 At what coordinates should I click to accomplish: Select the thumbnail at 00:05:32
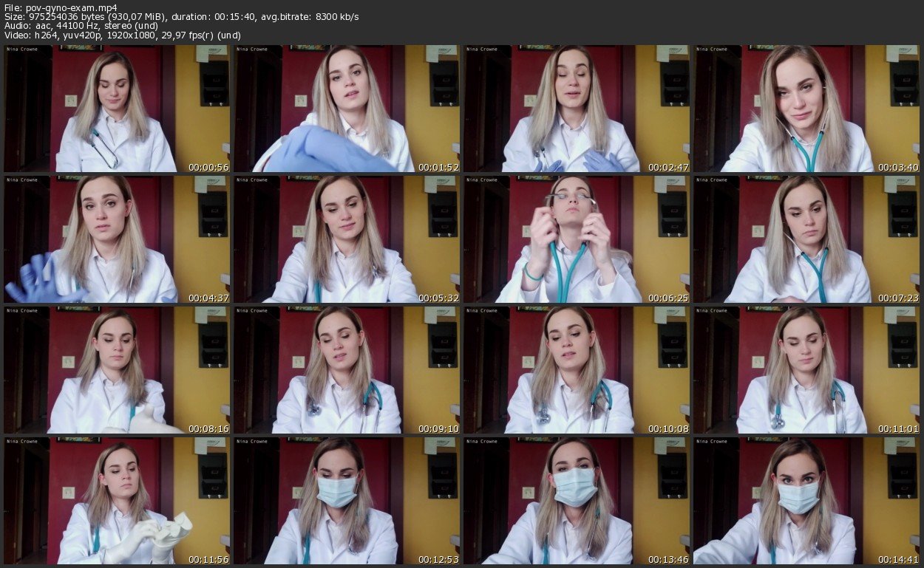pyautogui.click(x=347, y=239)
